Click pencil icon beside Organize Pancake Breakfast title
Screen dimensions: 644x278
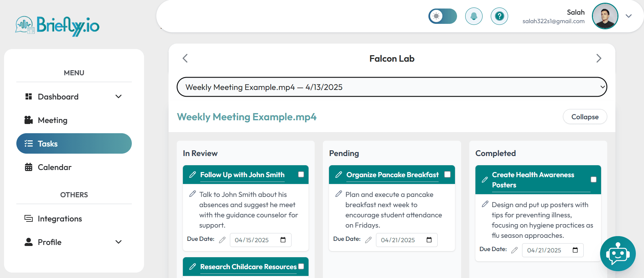pyautogui.click(x=339, y=175)
